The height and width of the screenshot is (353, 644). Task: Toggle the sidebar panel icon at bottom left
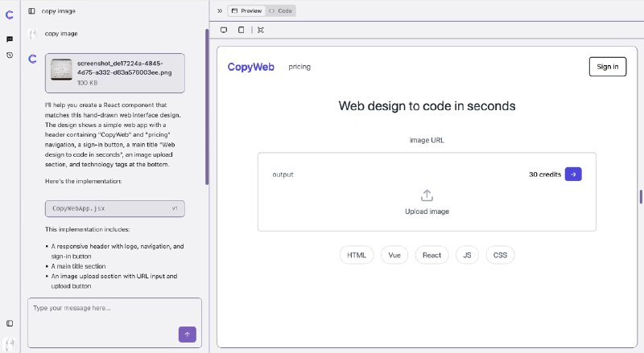(x=10, y=323)
